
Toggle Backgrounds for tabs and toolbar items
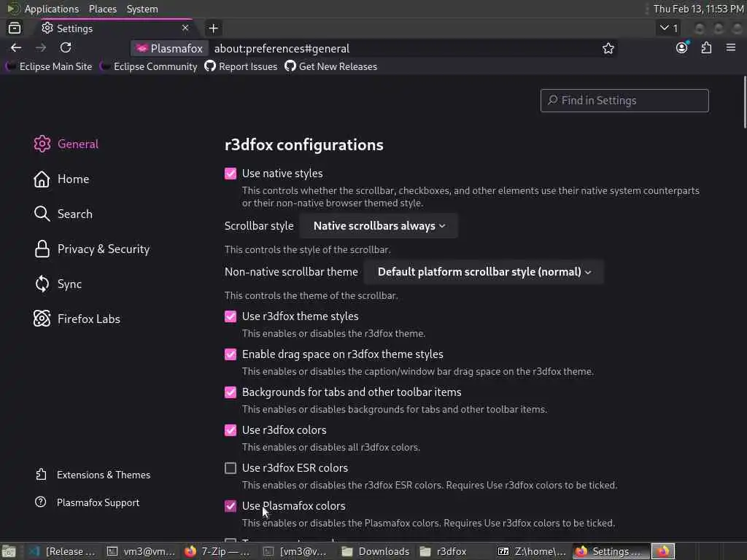coord(231,392)
